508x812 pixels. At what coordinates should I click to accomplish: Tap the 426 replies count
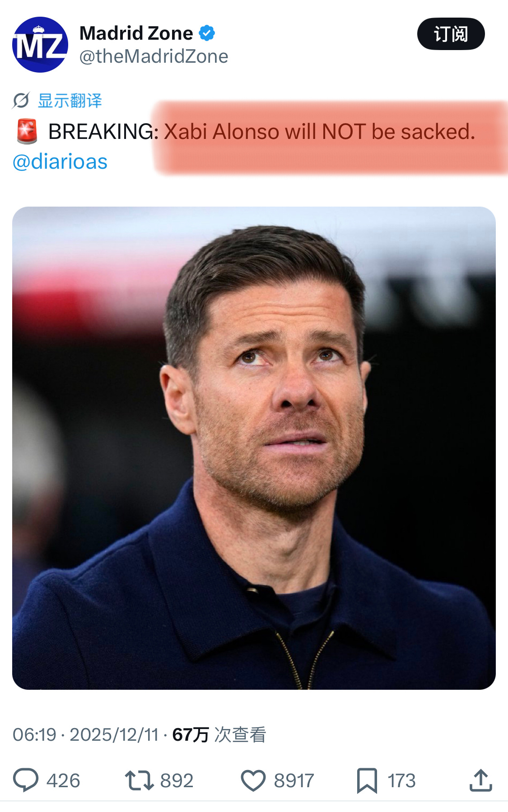(x=63, y=781)
